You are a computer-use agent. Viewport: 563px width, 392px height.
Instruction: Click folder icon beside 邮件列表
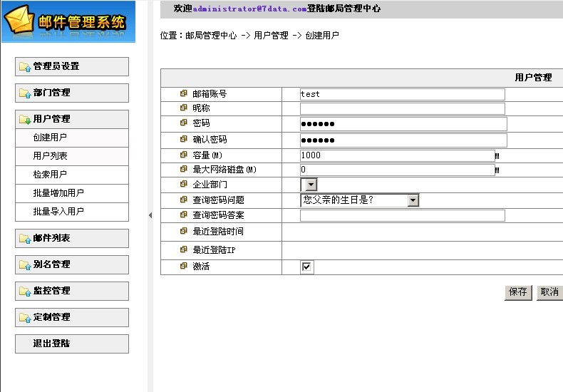(x=25, y=238)
